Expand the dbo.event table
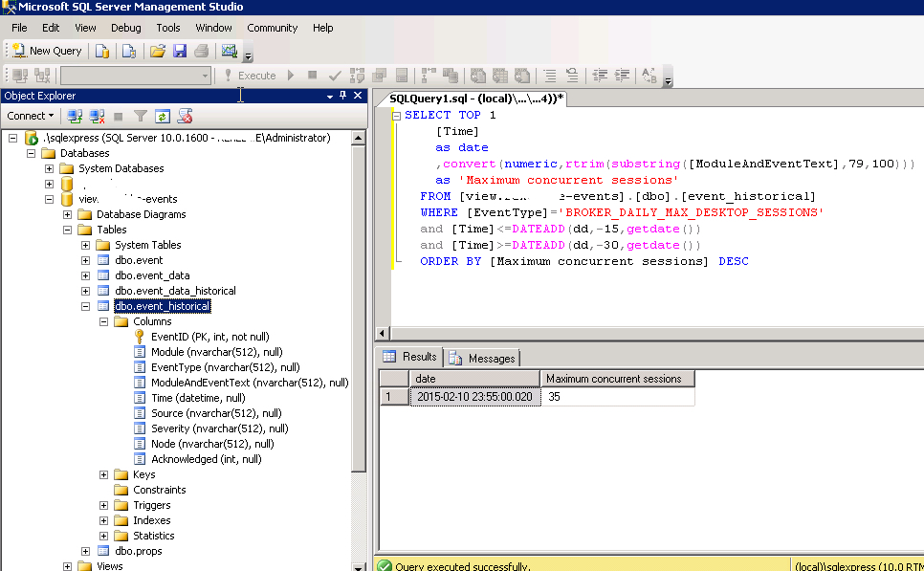The width and height of the screenshot is (924, 571). 86,260
